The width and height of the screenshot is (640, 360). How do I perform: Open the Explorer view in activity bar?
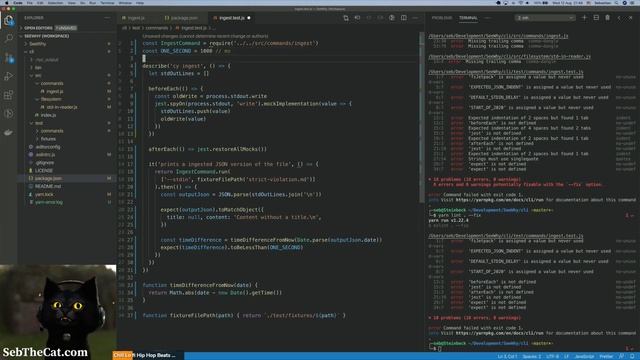point(9,20)
